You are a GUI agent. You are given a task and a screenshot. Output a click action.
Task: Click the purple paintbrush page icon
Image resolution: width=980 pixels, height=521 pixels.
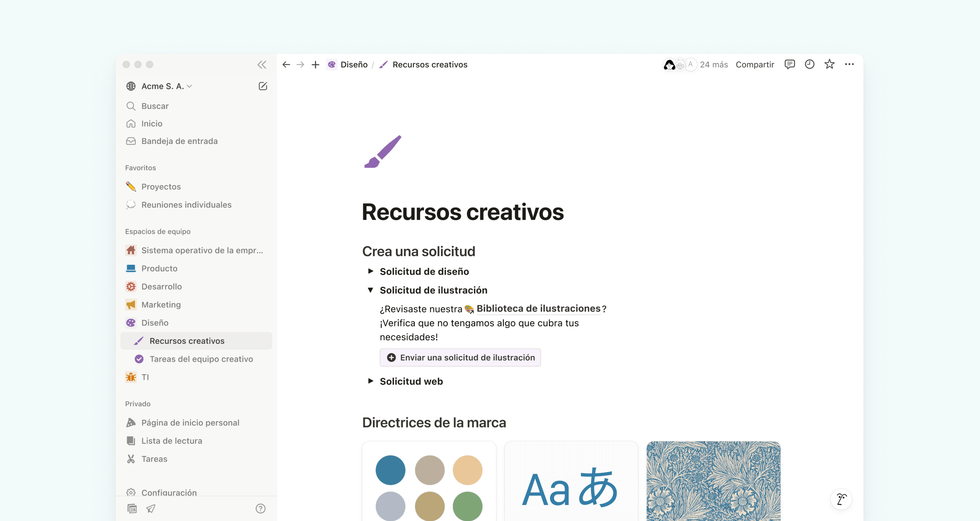pos(383,151)
